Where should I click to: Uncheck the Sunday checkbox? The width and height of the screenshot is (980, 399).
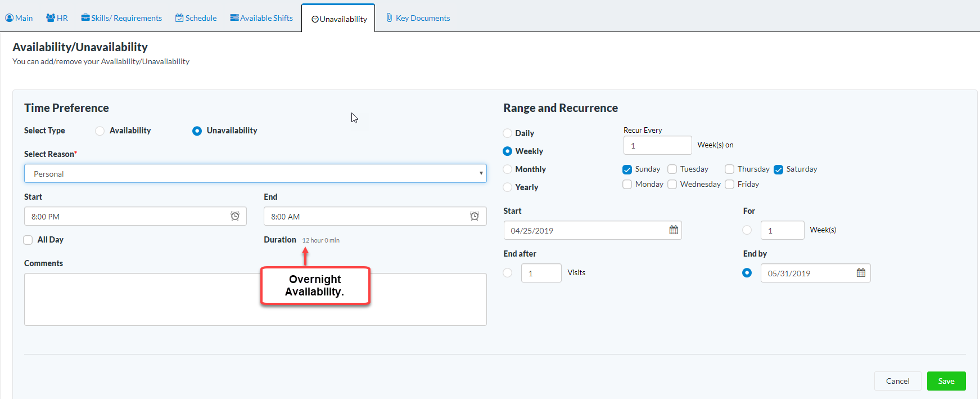(627, 169)
